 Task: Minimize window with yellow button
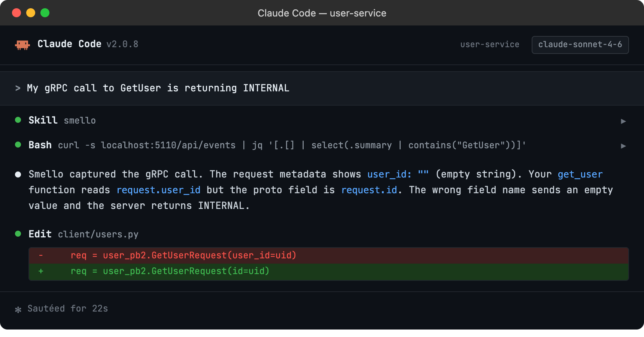[x=31, y=13]
